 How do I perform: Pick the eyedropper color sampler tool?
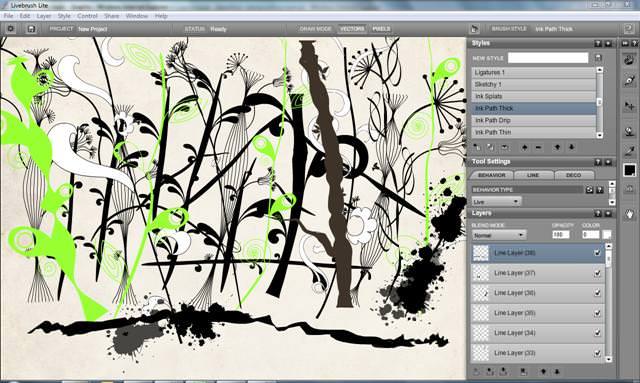(x=629, y=150)
